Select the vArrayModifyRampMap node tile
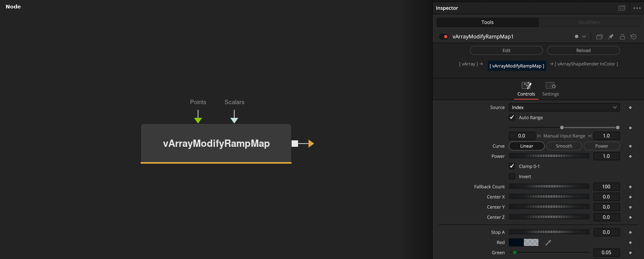This screenshot has width=644, height=259. coord(216,144)
